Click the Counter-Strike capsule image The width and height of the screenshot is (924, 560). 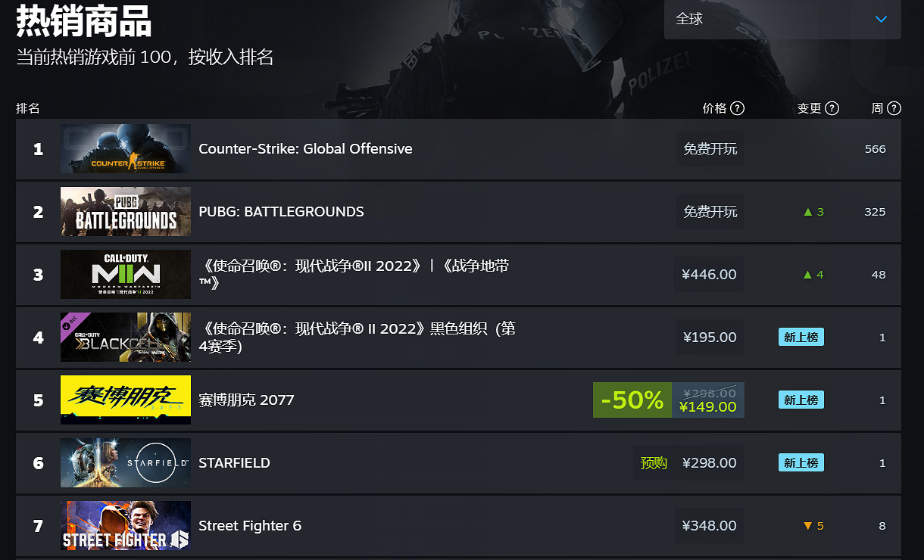[125, 149]
